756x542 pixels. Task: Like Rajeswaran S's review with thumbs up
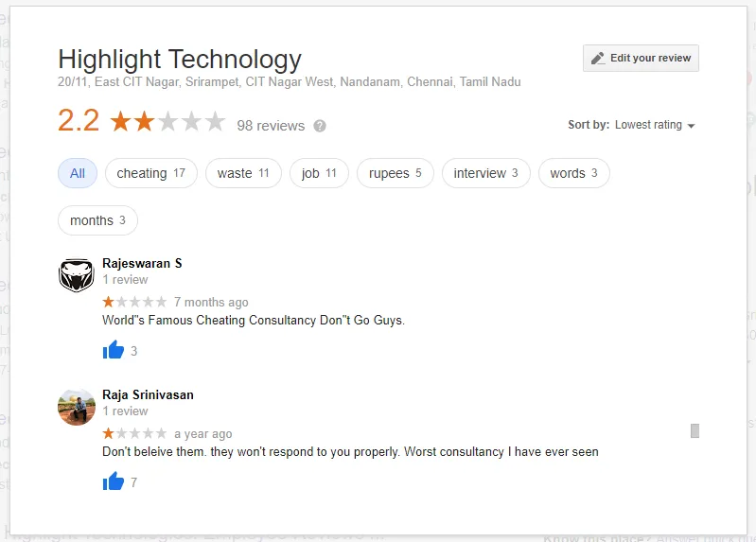pyautogui.click(x=114, y=350)
